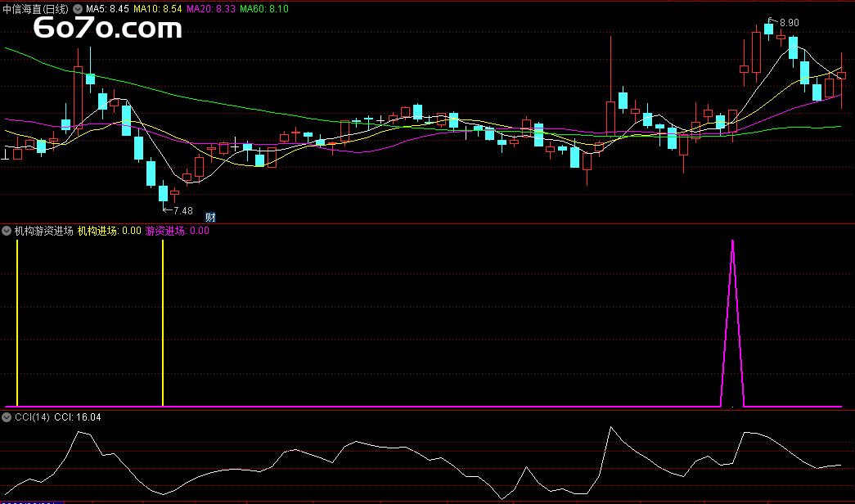Select the CCI(14) indicator title
Viewport: 855px width, 504px height.
pos(32,417)
